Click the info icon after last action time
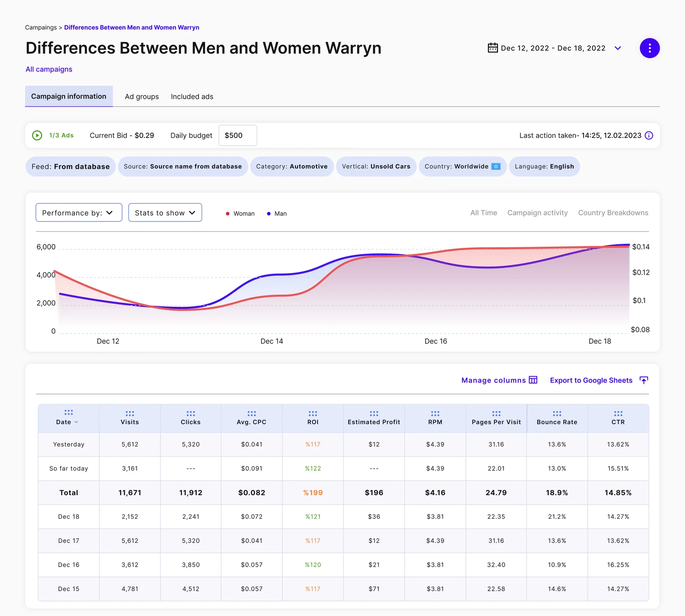This screenshot has width=685, height=616. click(x=649, y=135)
